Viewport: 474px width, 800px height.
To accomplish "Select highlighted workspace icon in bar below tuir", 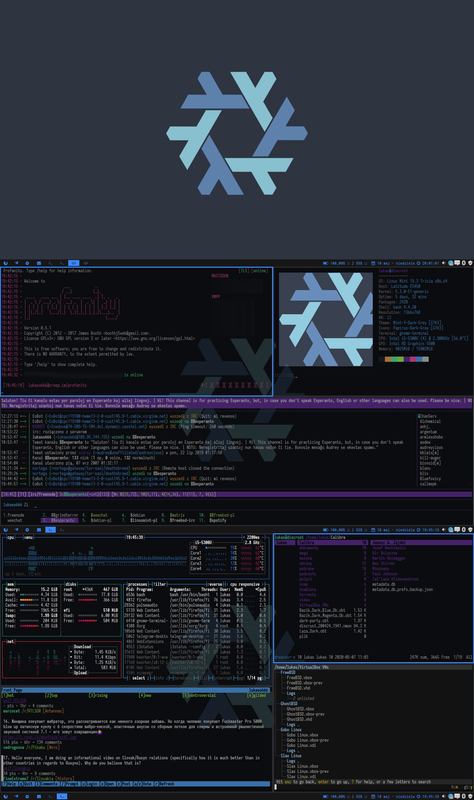I will point(61,796).
